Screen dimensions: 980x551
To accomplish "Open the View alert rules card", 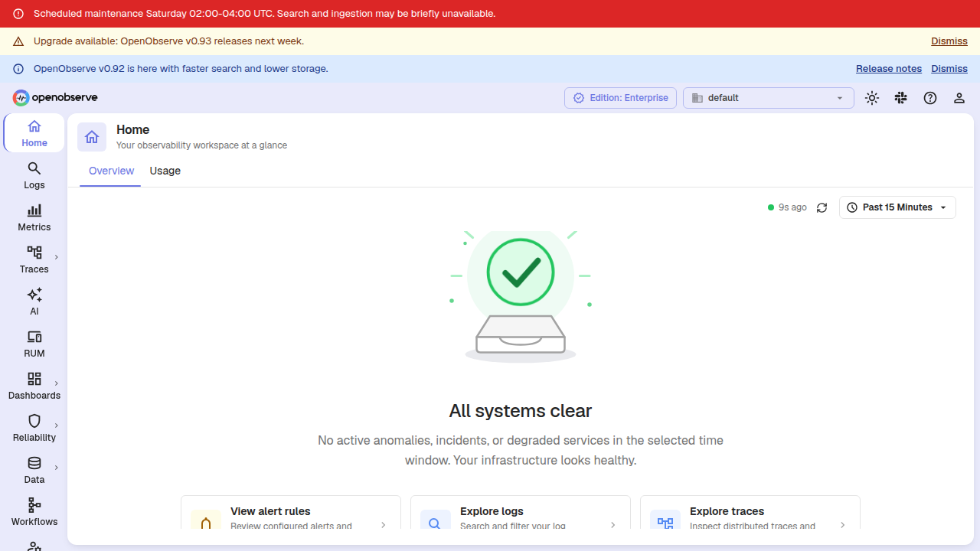I will 291,513.
